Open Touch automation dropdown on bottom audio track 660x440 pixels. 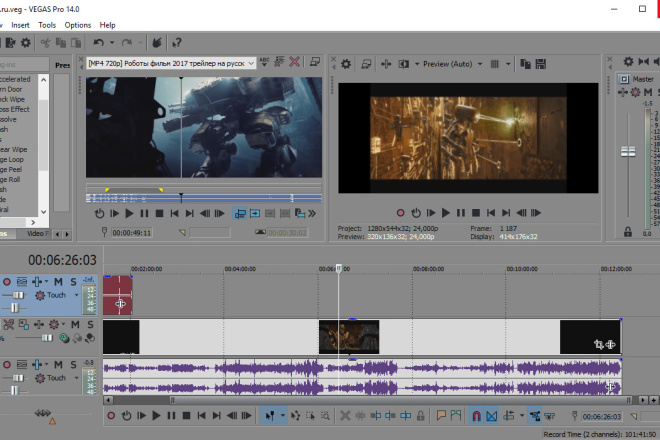pos(76,378)
